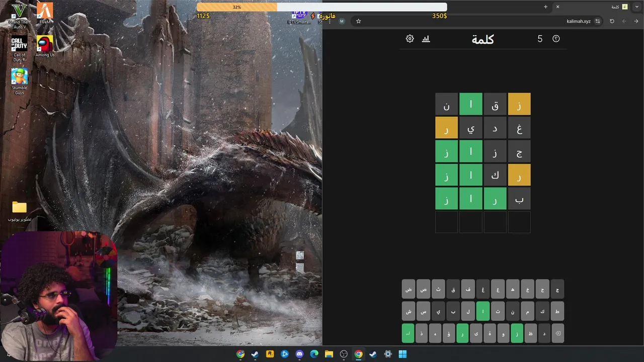
Task: Open Rockstar Games Launcher in taskbar
Action: coord(270,354)
